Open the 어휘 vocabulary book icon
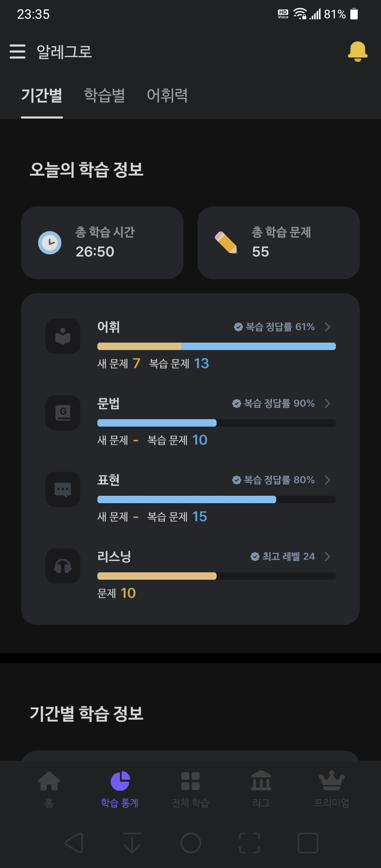 (63, 336)
